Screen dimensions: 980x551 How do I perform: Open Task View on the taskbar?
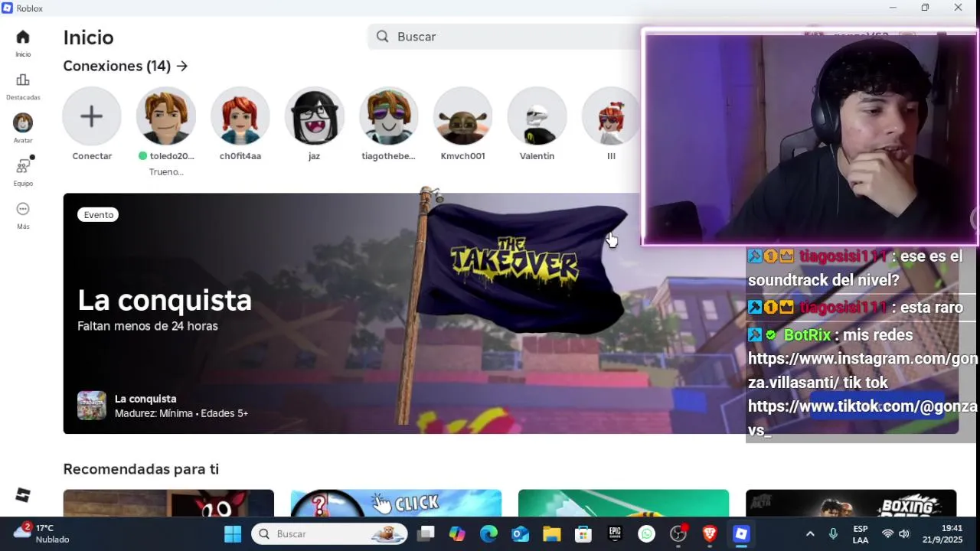pos(426,534)
